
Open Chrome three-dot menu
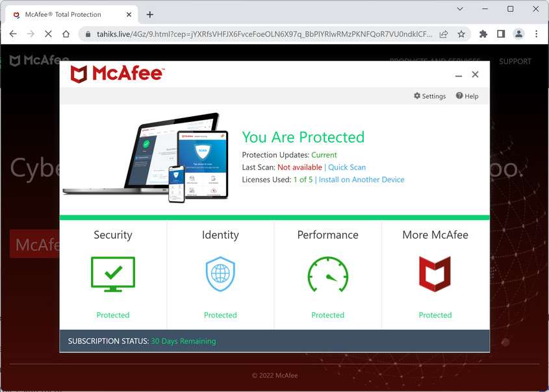tap(537, 34)
